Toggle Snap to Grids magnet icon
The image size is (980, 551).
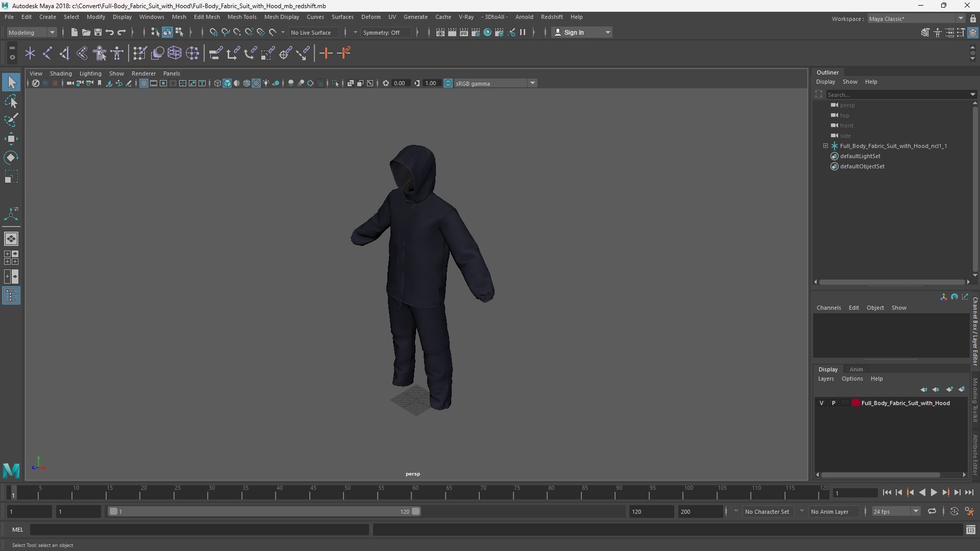point(213,32)
